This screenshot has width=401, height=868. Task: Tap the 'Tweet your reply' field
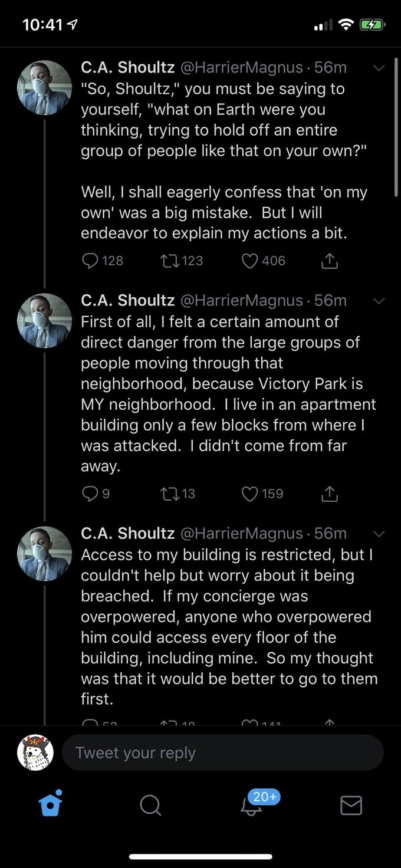(x=222, y=752)
